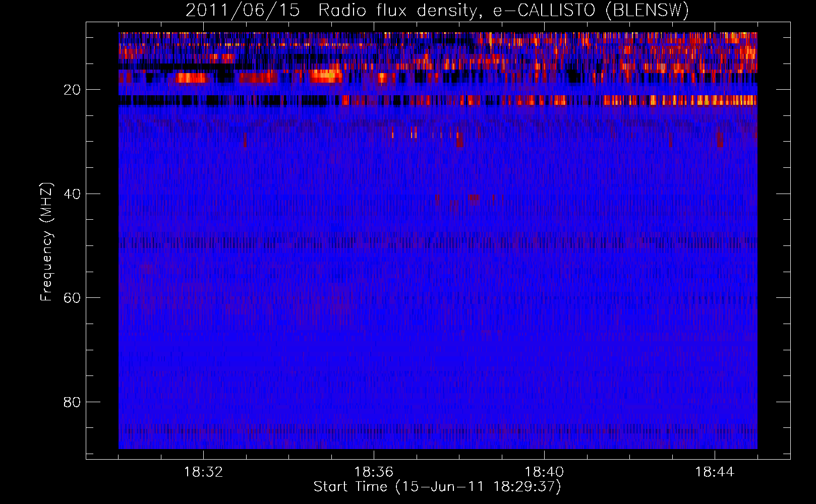This screenshot has width=816, height=504.
Task: Click the 'Start Time (15-Jun-11 18:29:37)' axis label
Action: coord(437,487)
